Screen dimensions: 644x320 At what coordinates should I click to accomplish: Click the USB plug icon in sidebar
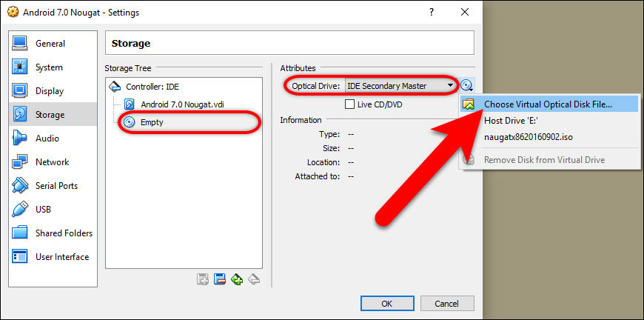(x=20, y=210)
